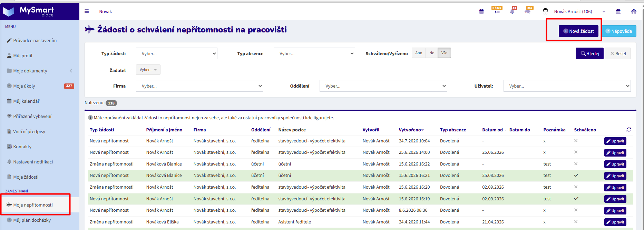Click the Hledej search button

589,53
